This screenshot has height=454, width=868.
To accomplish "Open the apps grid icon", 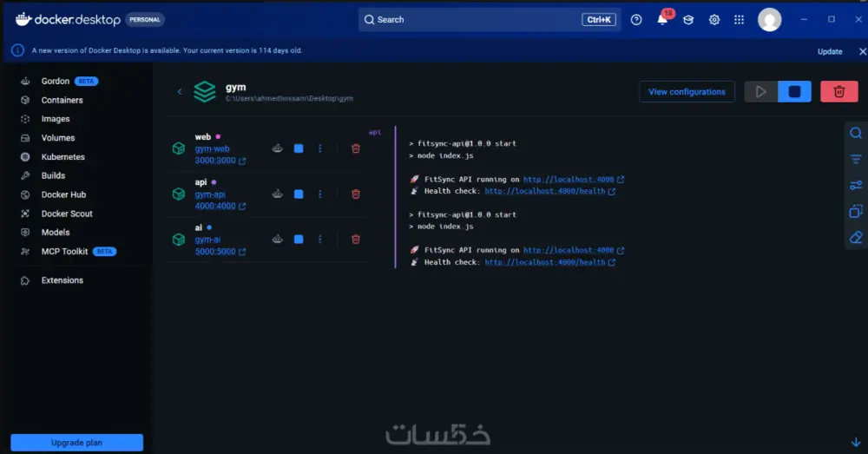I will 739,20.
